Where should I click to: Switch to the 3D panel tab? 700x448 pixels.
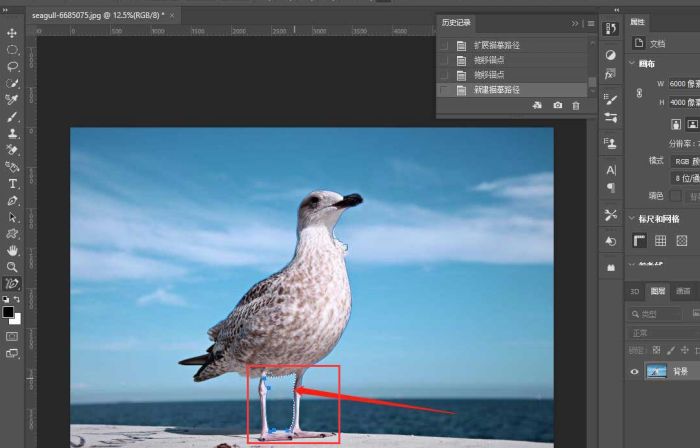(633, 292)
